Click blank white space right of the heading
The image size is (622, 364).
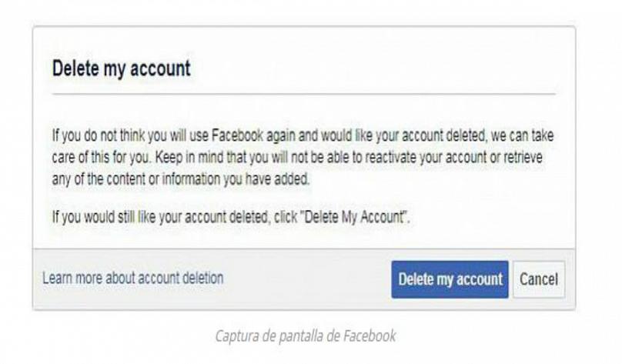point(373,68)
